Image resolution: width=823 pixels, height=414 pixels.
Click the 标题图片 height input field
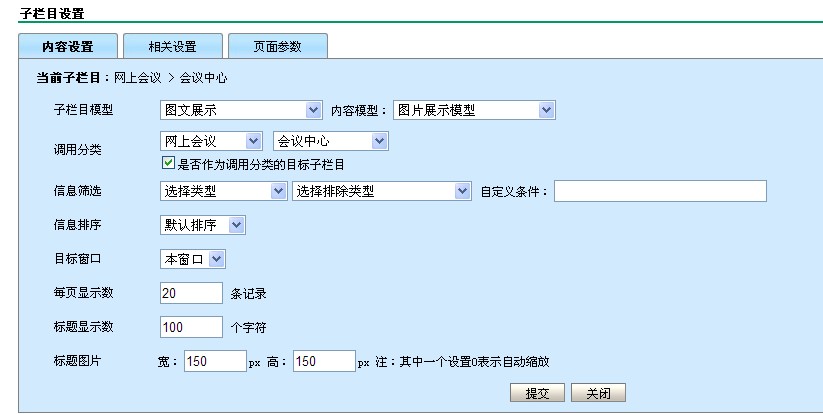tap(323, 361)
